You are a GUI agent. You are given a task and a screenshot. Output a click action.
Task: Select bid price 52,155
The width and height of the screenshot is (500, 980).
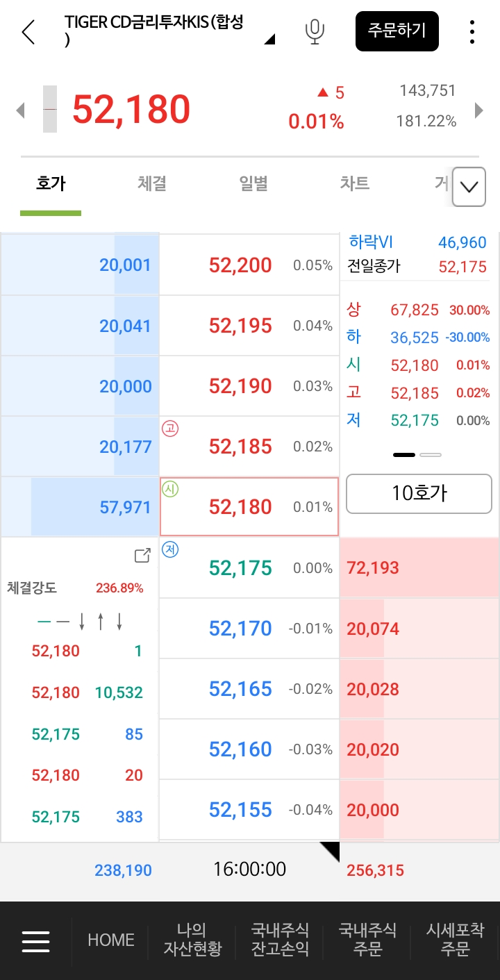[250, 810]
